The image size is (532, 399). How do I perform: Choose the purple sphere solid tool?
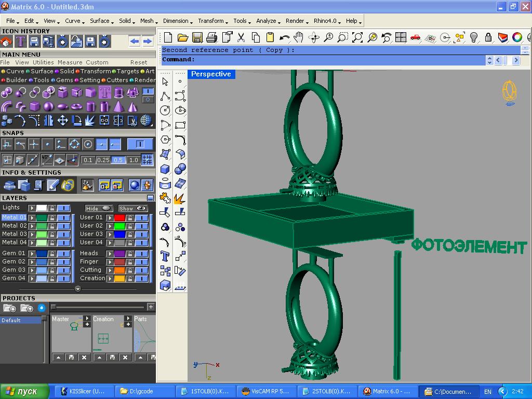tap(49, 107)
